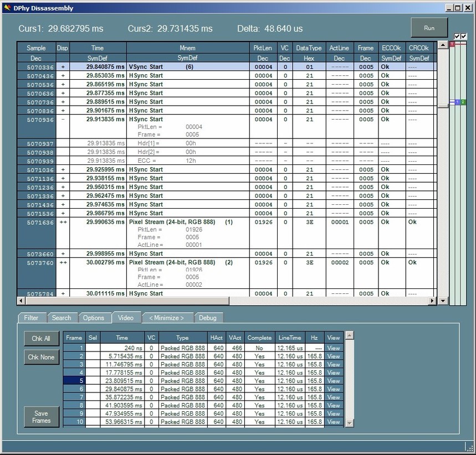Click the disassembly list's vertical scrollbar up arrow

tap(443, 45)
